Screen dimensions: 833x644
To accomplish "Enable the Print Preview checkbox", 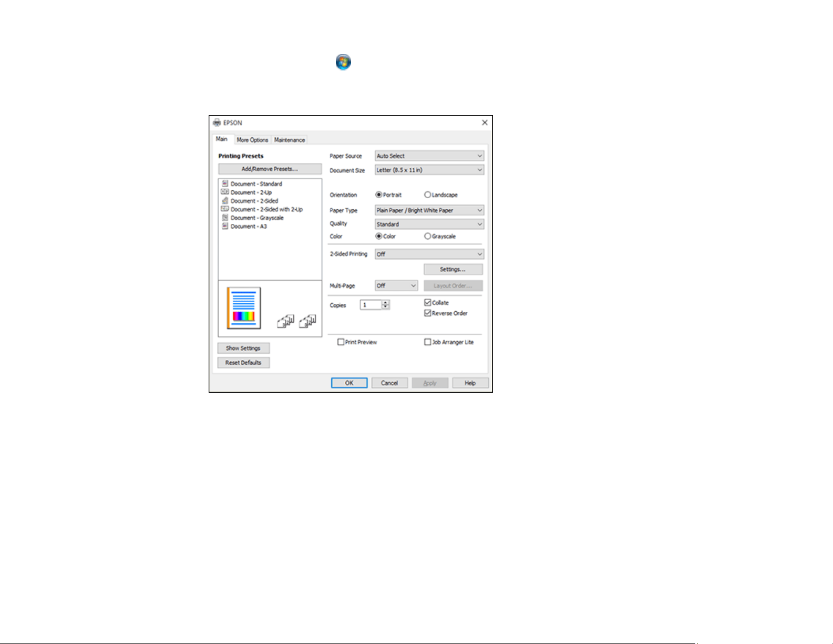I will click(341, 342).
